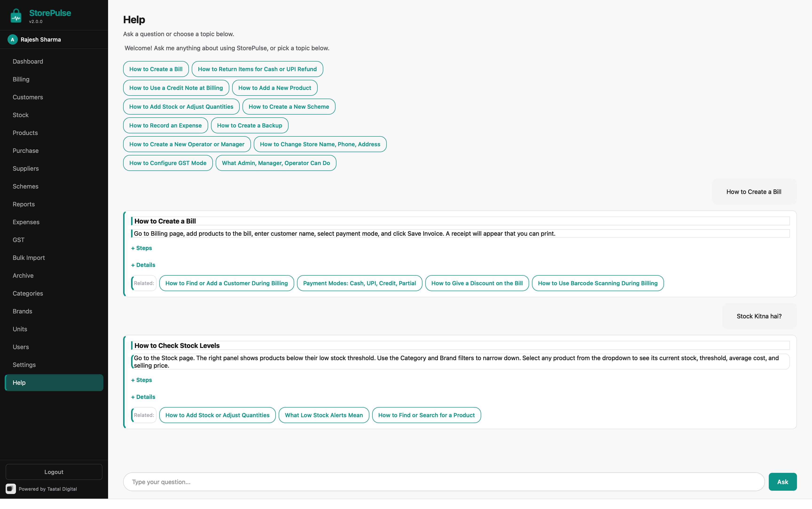Viewport: 812px width, 509px height.
Task: Click the Logout button
Action: click(54, 472)
